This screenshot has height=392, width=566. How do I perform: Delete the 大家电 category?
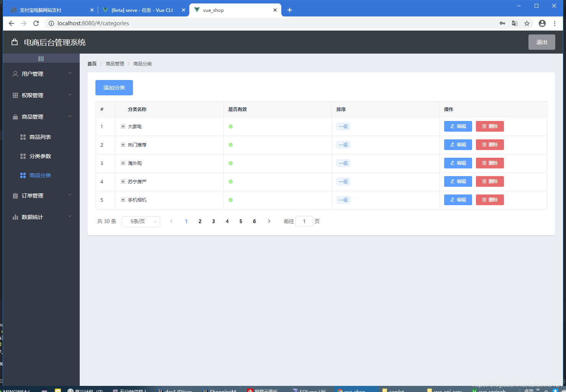tap(490, 126)
